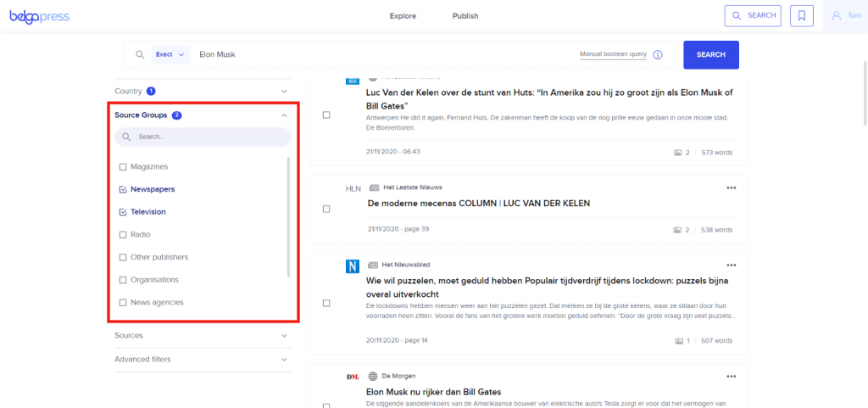This screenshot has width=868, height=408.
Task: Open options menu for Elon Musk nu rijker article
Action: coord(732,377)
